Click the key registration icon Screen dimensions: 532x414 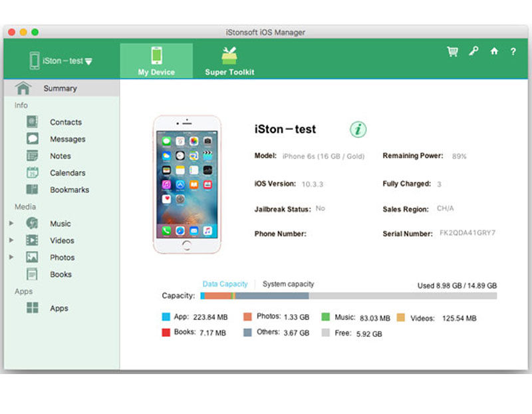tap(473, 51)
